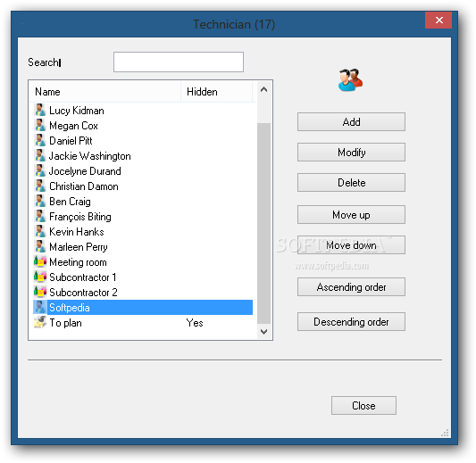476x463 pixels.
Task: Click the icon beside Marleen Perry
Action: 40,246
